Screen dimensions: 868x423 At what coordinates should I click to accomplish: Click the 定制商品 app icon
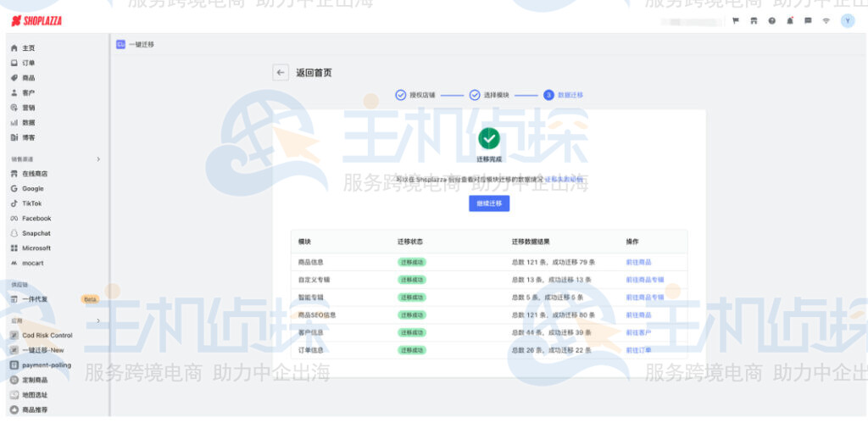15,381
